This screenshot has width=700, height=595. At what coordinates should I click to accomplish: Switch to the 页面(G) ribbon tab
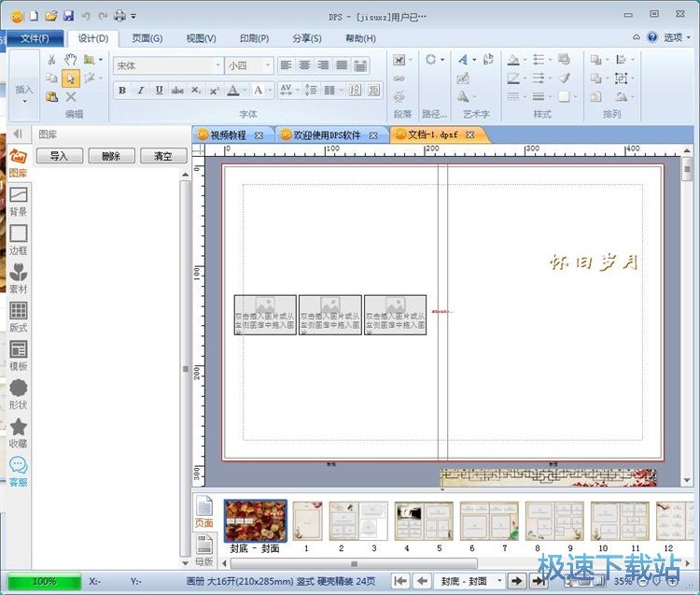coord(147,38)
